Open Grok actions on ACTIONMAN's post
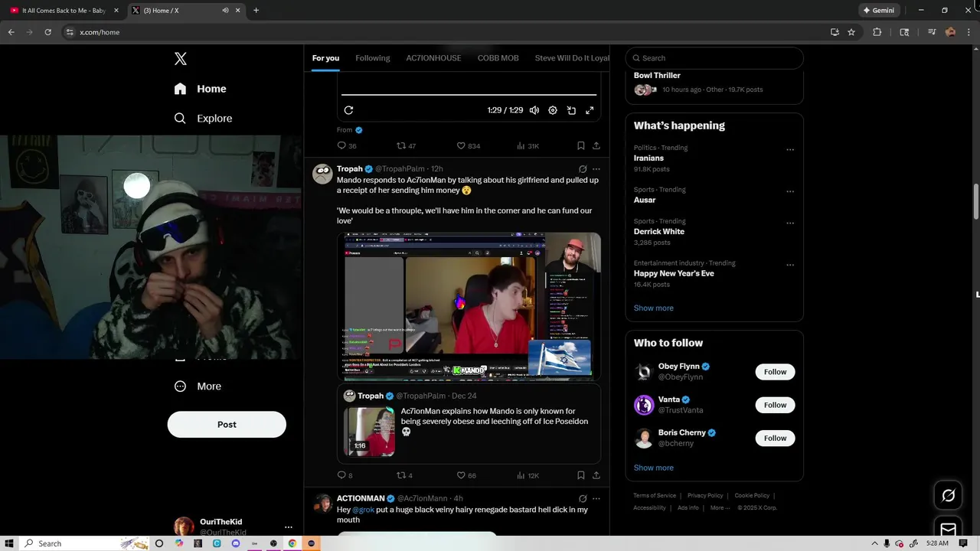This screenshot has height=551, width=980. [x=583, y=499]
